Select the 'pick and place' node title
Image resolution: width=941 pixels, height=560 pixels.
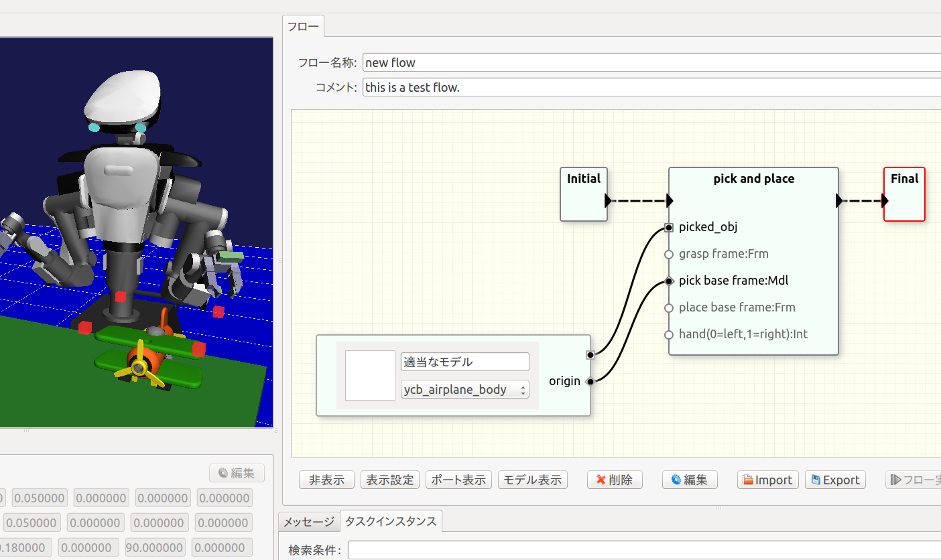tap(754, 179)
